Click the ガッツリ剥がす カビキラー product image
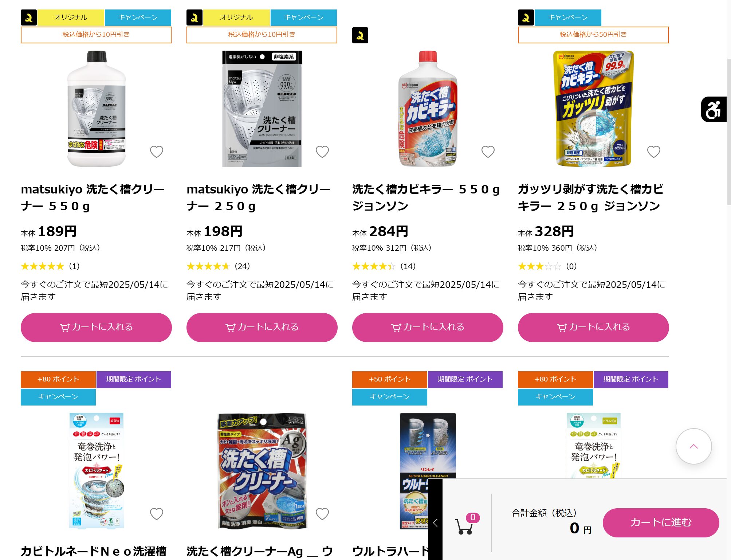The width and height of the screenshot is (731, 560). point(593,109)
